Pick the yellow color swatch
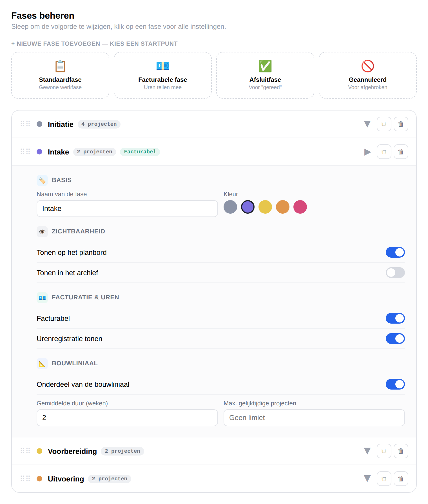 tap(265, 207)
